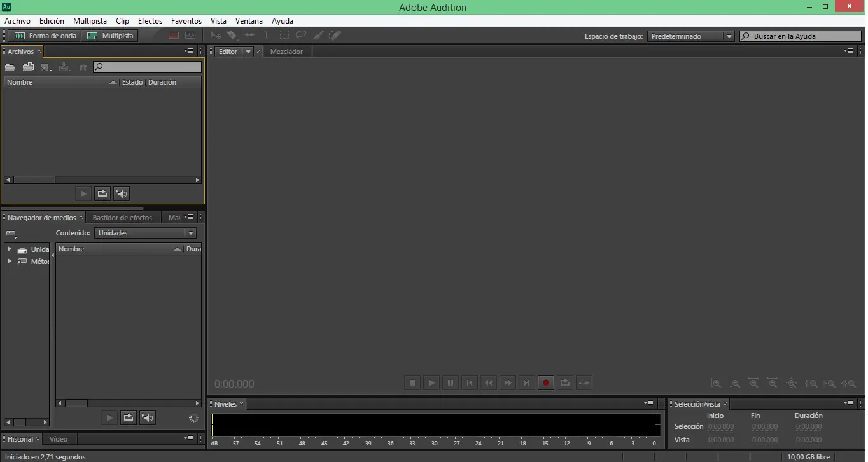Sort by Estado column in Archivos
868x462 pixels.
[x=132, y=82]
